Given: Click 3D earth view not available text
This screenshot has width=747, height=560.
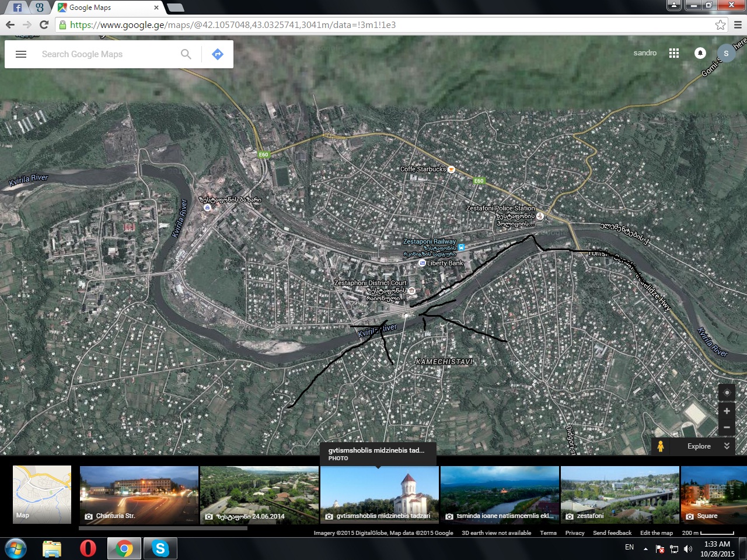Looking at the screenshot, I should coord(497,533).
